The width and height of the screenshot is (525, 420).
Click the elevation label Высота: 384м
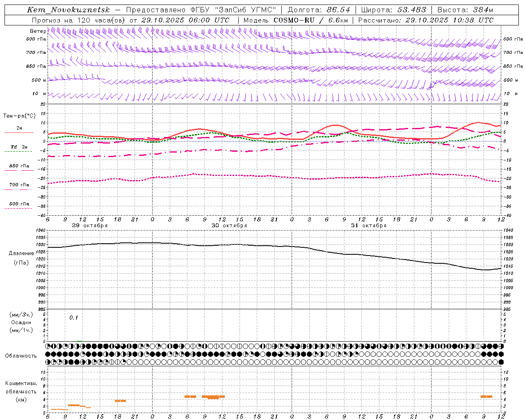[465, 10]
